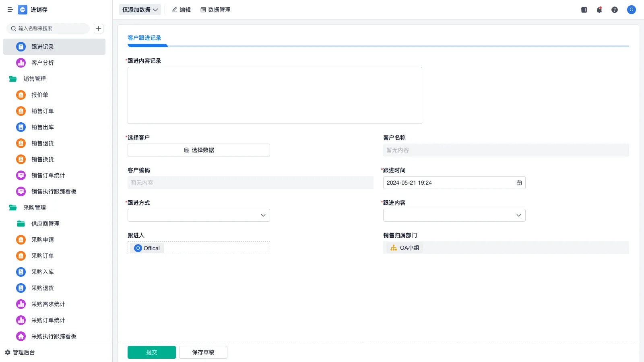Screen dimensions: 644x362
Task: Open 管理后台 settings link
Action: [x=20, y=352]
